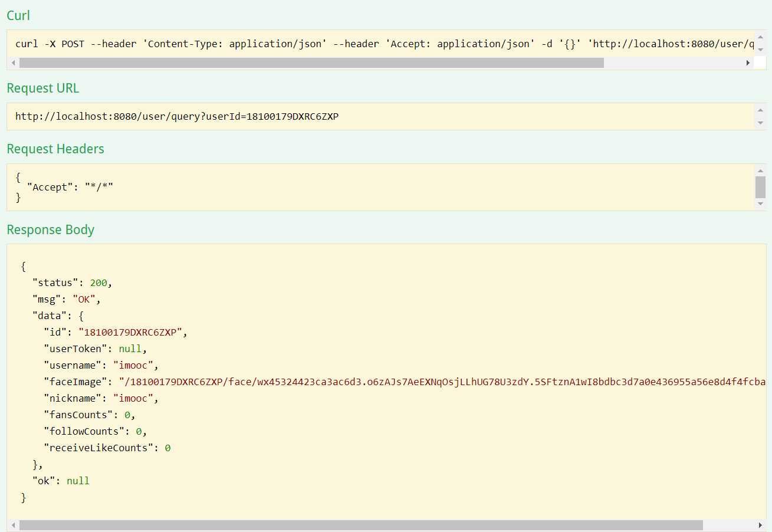Click down arrow of Request Headers scrollbar

coord(760,203)
